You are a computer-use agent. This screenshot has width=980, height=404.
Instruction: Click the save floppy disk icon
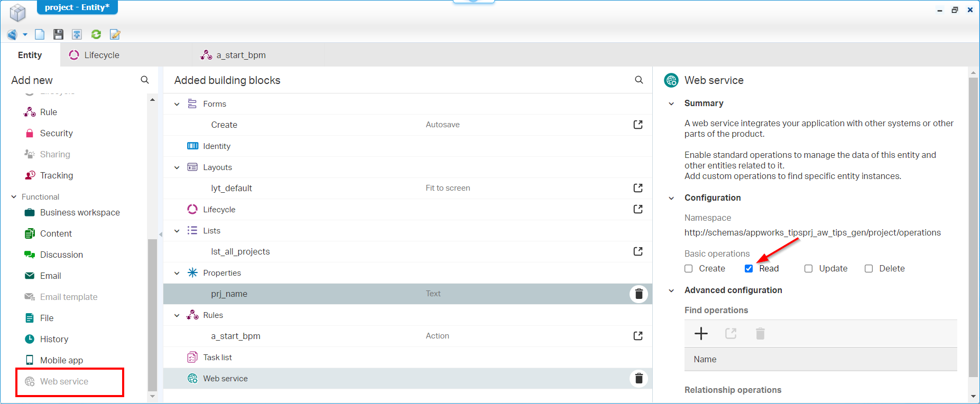click(x=58, y=34)
